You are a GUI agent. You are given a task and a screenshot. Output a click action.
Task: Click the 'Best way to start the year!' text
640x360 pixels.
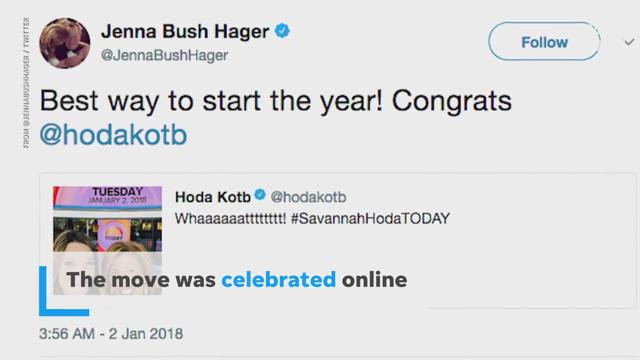[x=211, y=101]
